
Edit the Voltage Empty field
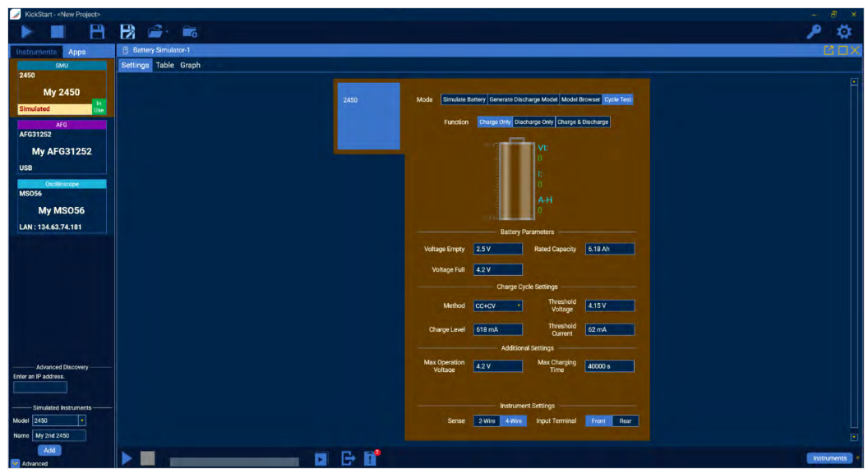coord(497,249)
